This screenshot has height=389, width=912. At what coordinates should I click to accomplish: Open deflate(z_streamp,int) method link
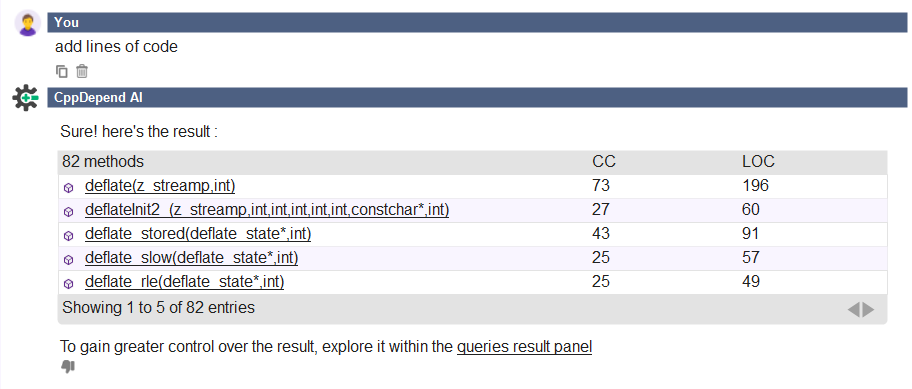pos(160,185)
